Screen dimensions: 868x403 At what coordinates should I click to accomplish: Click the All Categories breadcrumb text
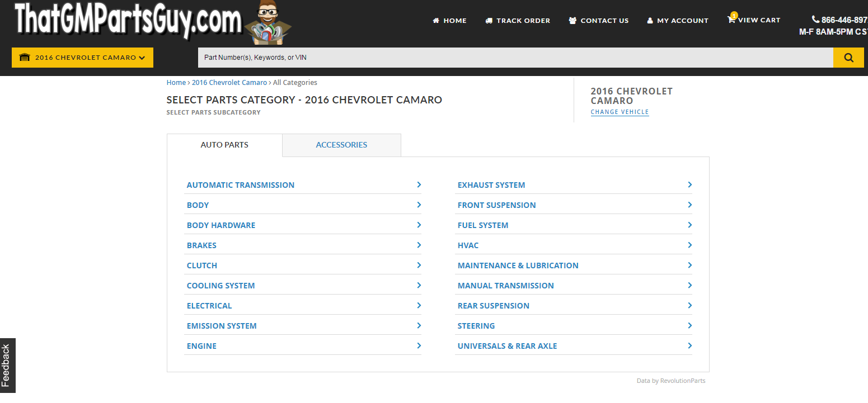pyautogui.click(x=295, y=82)
